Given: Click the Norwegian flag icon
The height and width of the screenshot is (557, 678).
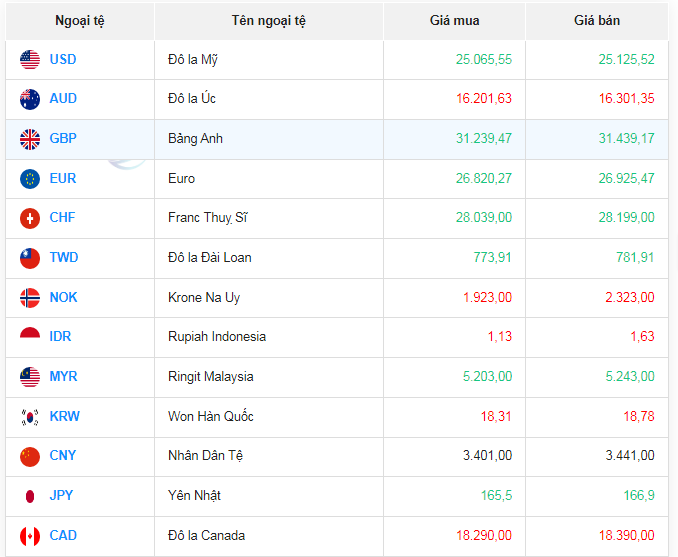Looking at the screenshot, I should click(x=30, y=298).
